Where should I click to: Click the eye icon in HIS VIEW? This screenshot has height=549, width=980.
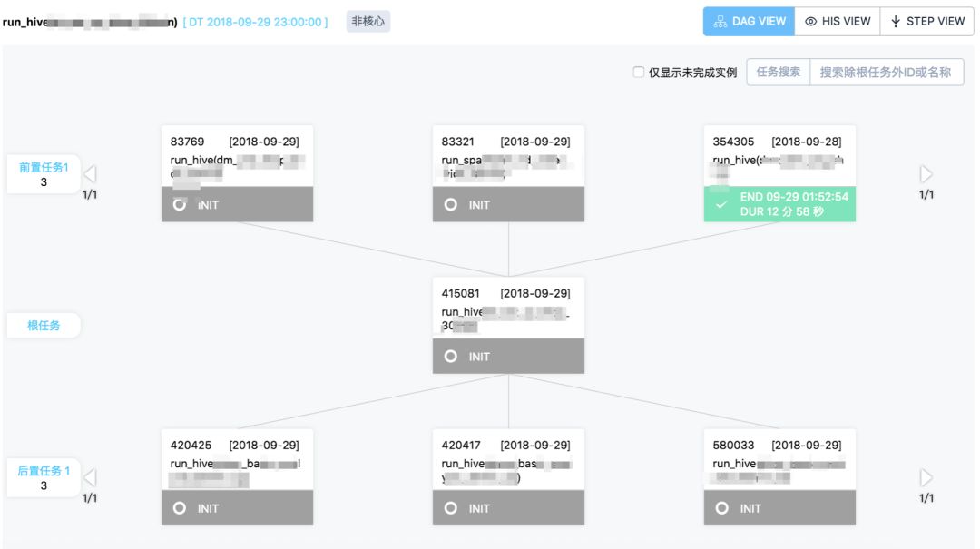tap(810, 22)
